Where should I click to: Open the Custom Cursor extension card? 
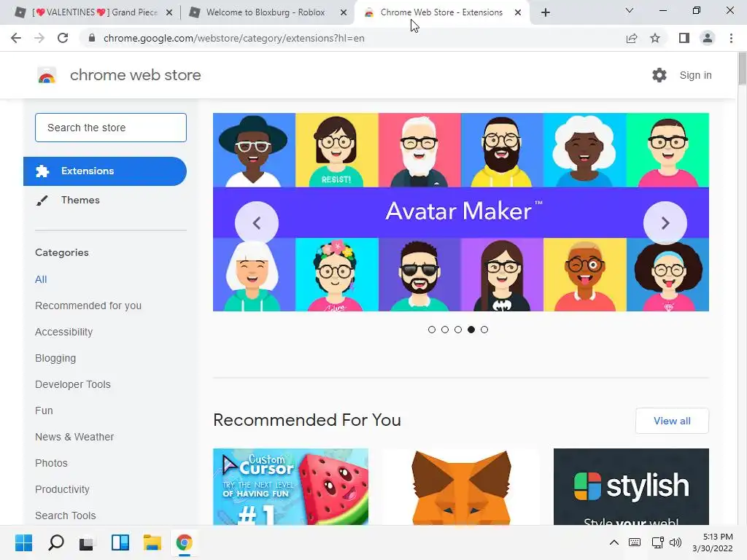[290, 486]
